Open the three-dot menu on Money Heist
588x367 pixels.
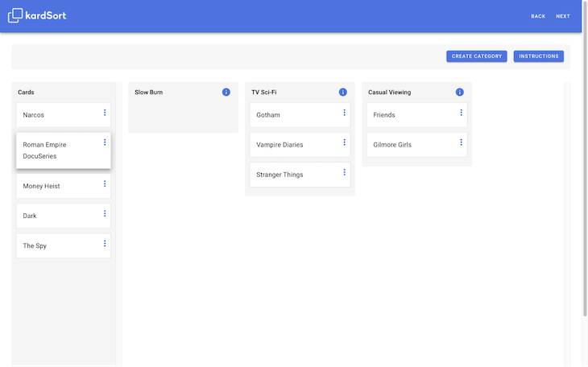(x=105, y=183)
